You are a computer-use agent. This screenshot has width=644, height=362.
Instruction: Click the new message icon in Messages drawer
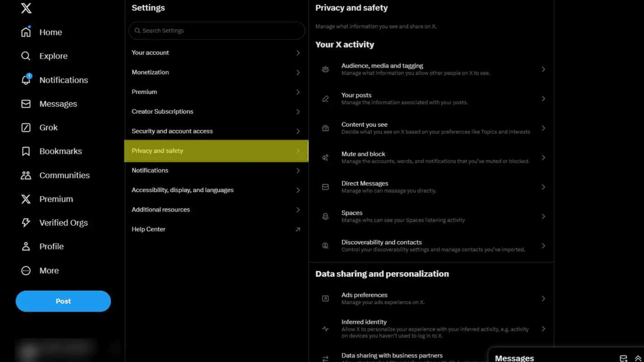tap(624, 358)
